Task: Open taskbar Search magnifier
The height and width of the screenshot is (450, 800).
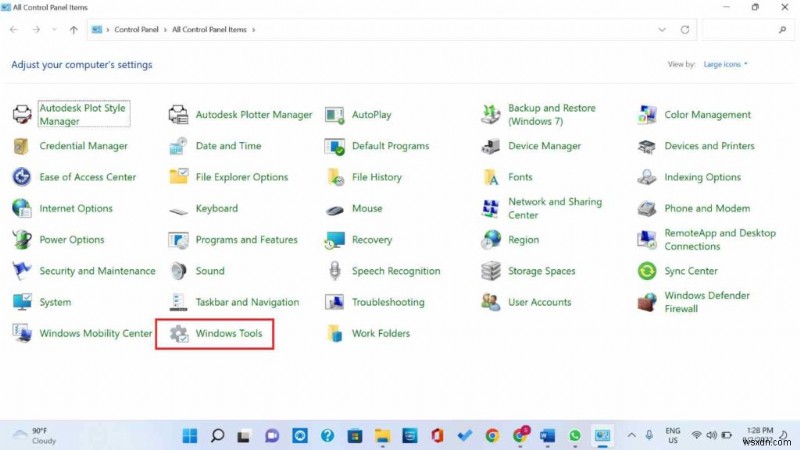Action: (217, 436)
